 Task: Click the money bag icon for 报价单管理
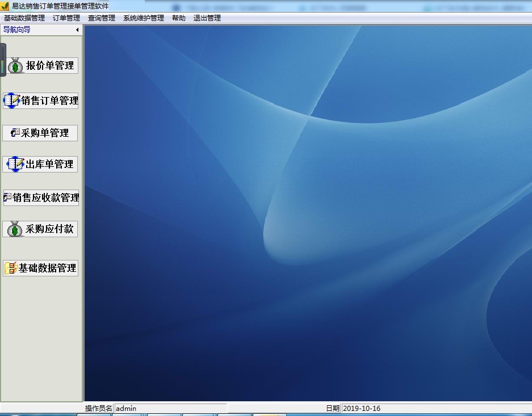[x=15, y=66]
